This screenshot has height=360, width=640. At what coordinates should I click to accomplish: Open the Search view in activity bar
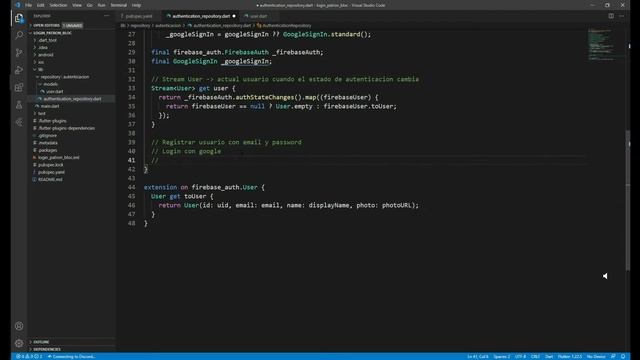point(19,35)
